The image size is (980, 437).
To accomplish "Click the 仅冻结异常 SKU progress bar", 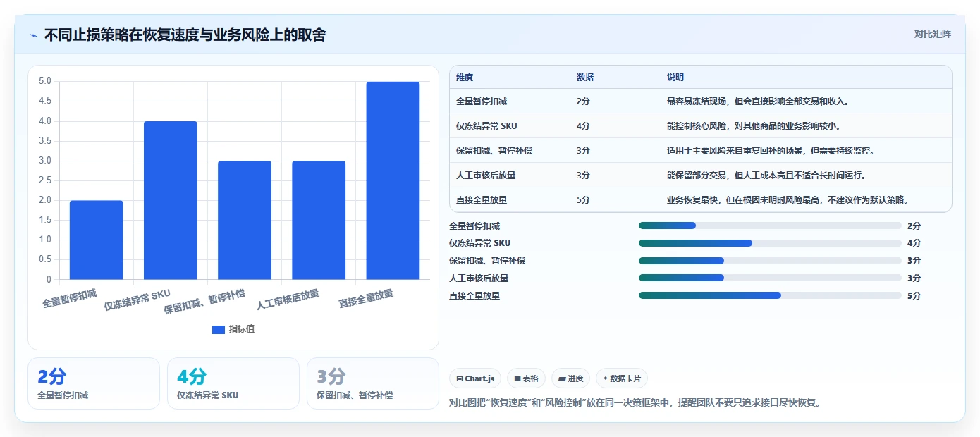I will coord(770,243).
